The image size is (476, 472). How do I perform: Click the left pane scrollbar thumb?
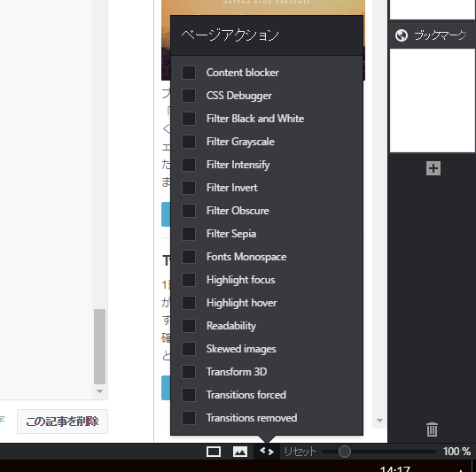tap(99, 346)
